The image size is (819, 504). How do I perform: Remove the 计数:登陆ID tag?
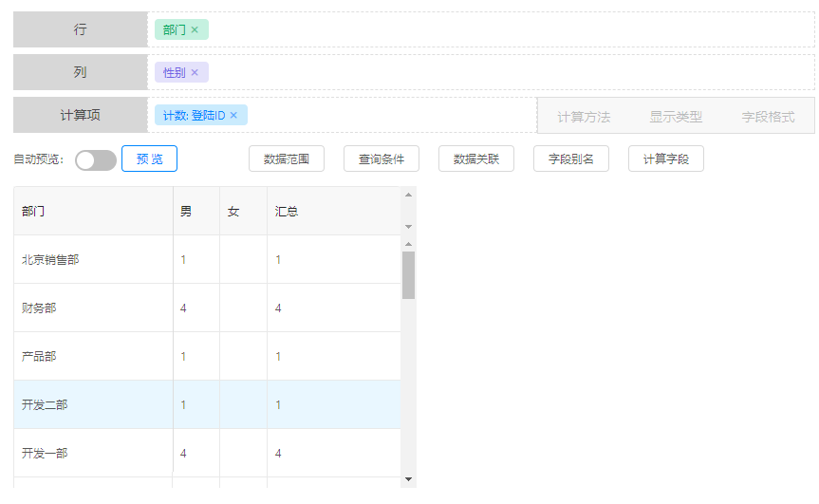pos(233,115)
